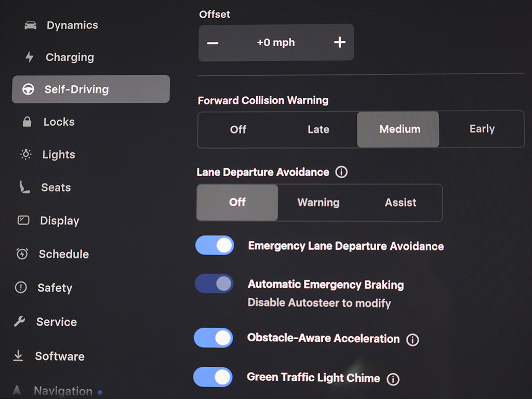Click the exclamation icon beside Safety
Image resolution: width=532 pixels, height=399 pixels.
pyautogui.click(x=21, y=287)
